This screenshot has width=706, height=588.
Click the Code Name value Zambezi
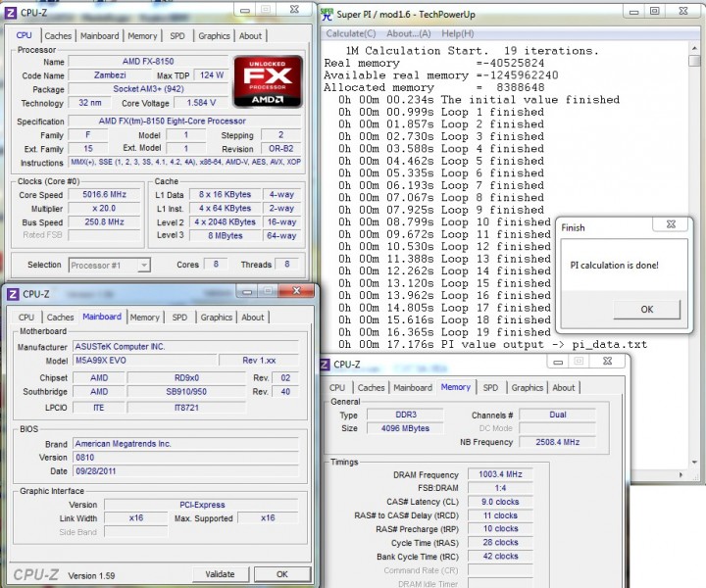pos(110,75)
